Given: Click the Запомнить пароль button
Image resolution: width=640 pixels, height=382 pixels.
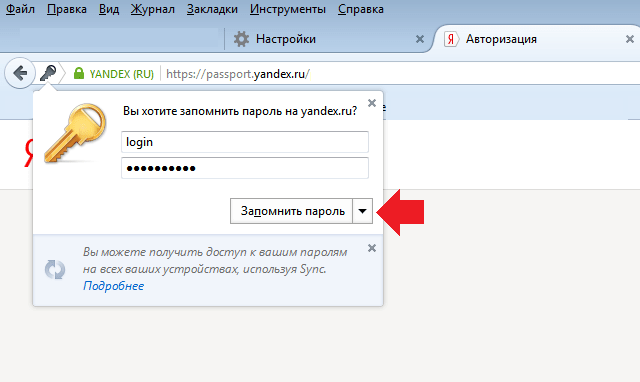Looking at the screenshot, I should pyautogui.click(x=291, y=211).
